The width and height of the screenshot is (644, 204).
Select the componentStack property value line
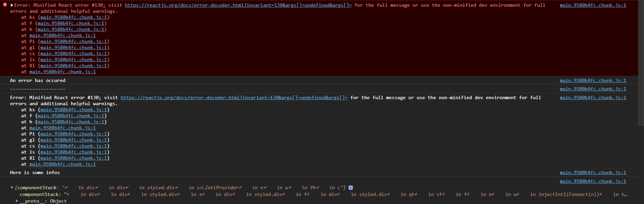[x=323, y=194]
